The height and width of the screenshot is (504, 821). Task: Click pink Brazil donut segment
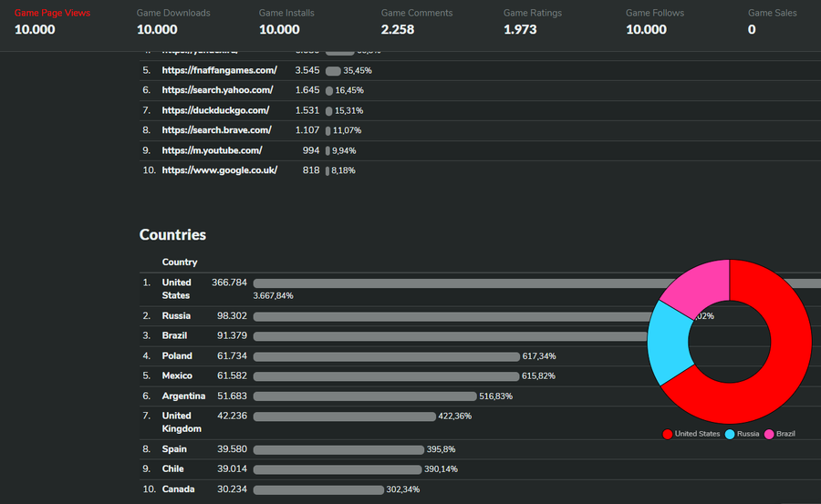[699, 285]
